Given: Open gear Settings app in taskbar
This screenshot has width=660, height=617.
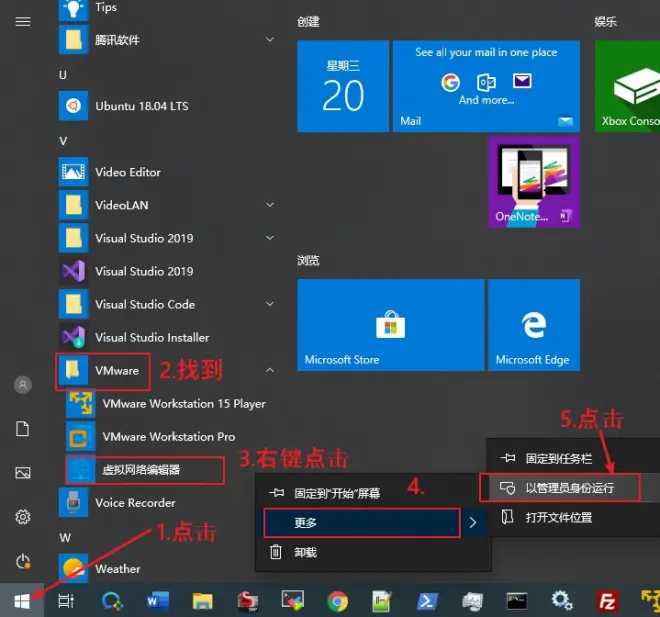Looking at the screenshot, I should click(562, 600).
